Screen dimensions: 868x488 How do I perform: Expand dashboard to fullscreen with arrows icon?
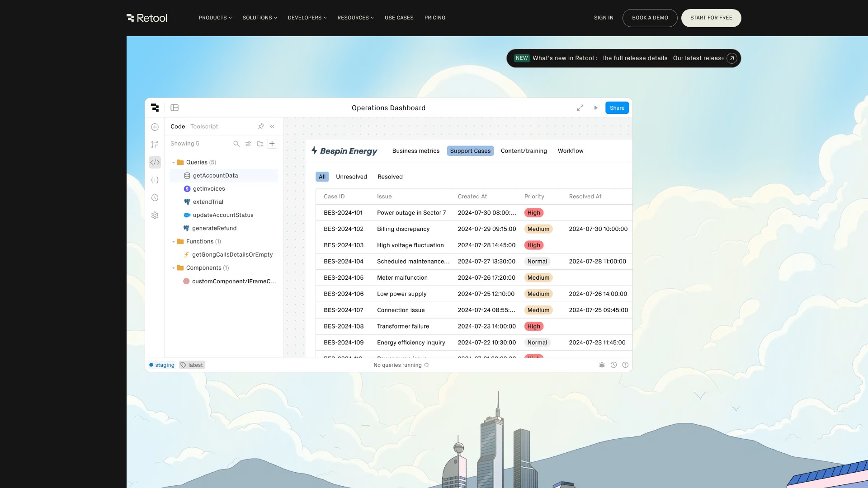tap(580, 108)
